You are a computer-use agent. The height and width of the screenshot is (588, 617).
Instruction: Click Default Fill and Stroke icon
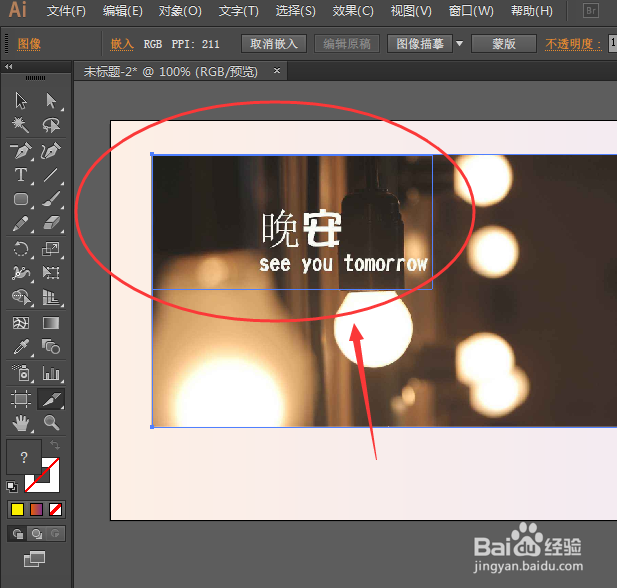click(x=12, y=487)
